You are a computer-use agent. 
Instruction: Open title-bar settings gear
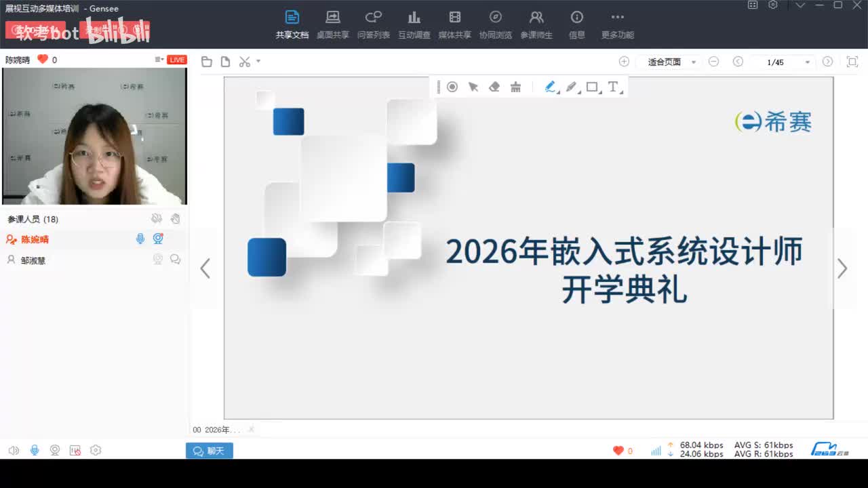(772, 5)
